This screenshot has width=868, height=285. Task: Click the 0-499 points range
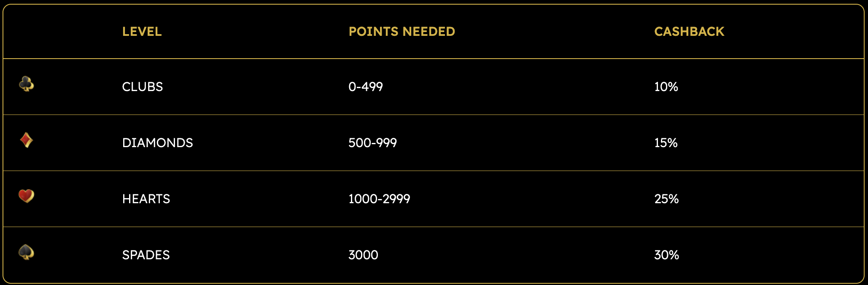click(366, 87)
